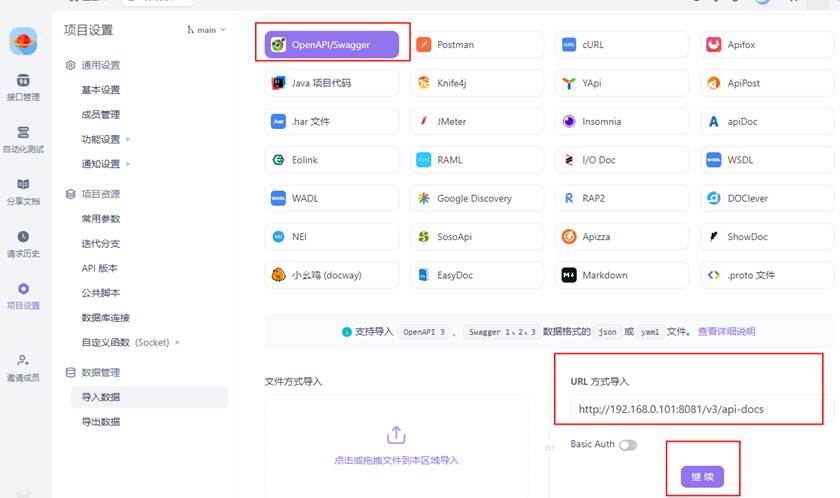Select the cURL import option

click(622, 44)
